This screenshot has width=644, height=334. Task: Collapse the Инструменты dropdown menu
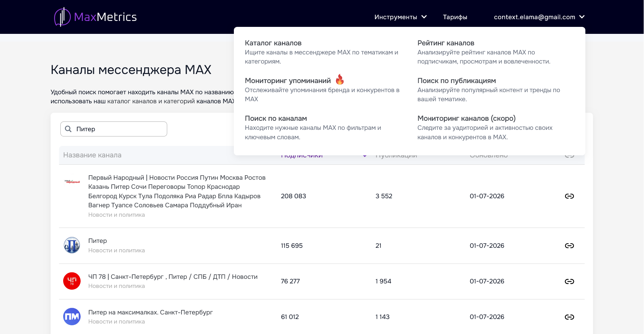pyautogui.click(x=400, y=17)
